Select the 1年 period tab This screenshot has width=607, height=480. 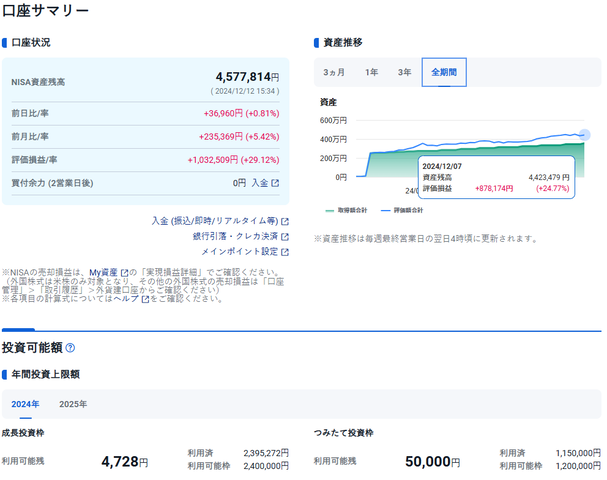[x=371, y=72]
